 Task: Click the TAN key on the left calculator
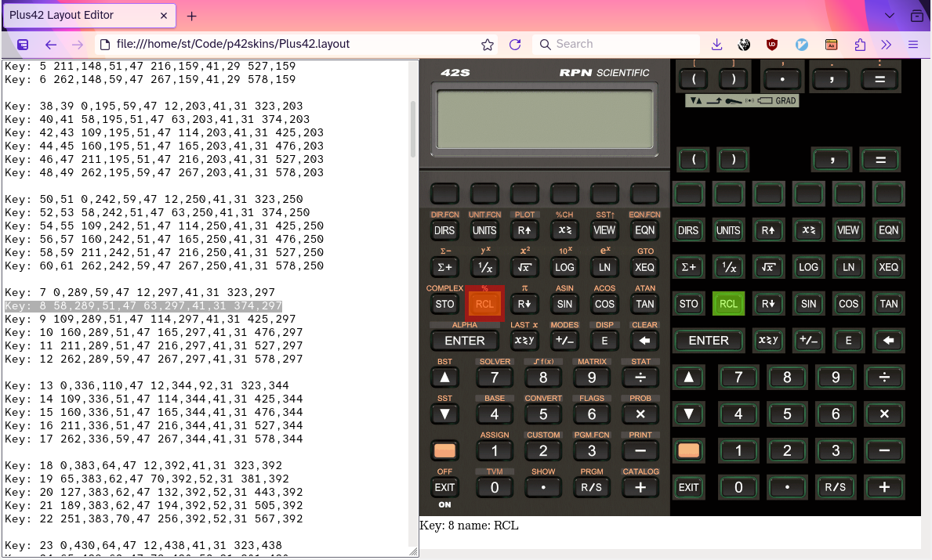(644, 304)
